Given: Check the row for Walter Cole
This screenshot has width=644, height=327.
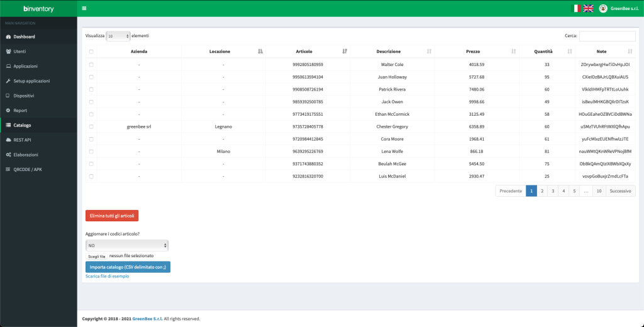Looking at the screenshot, I should pyautogui.click(x=91, y=65).
